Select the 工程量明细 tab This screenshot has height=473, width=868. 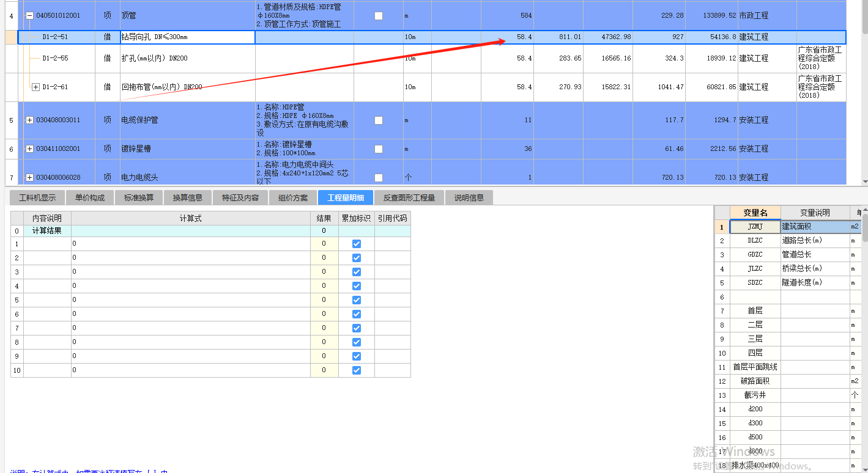pyautogui.click(x=346, y=197)
